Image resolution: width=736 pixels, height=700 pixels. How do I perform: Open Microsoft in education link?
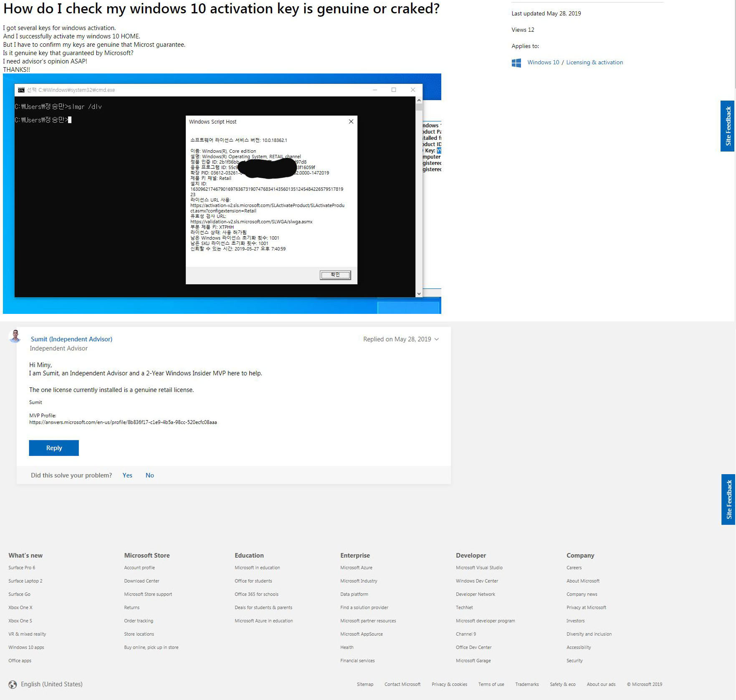pyautogui.click(x=257, y=568)
